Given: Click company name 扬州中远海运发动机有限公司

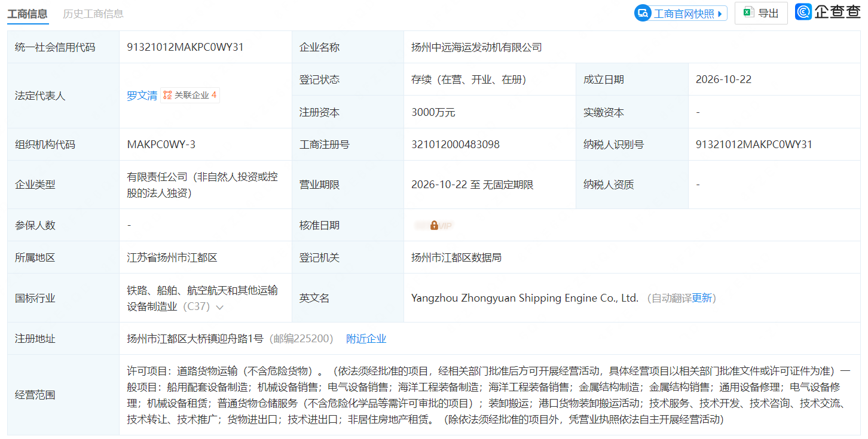Looking at the screenshot, I should 476,47.
